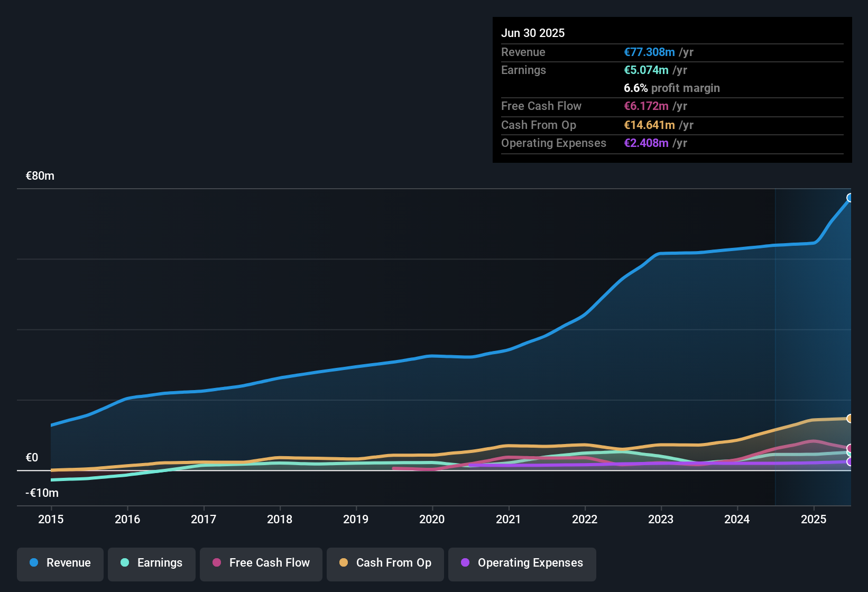The height and width of the screenshot is (592, 868).
Task: Click the Free Cash Flow pink endpoint marker
Action: pos(850,448)
